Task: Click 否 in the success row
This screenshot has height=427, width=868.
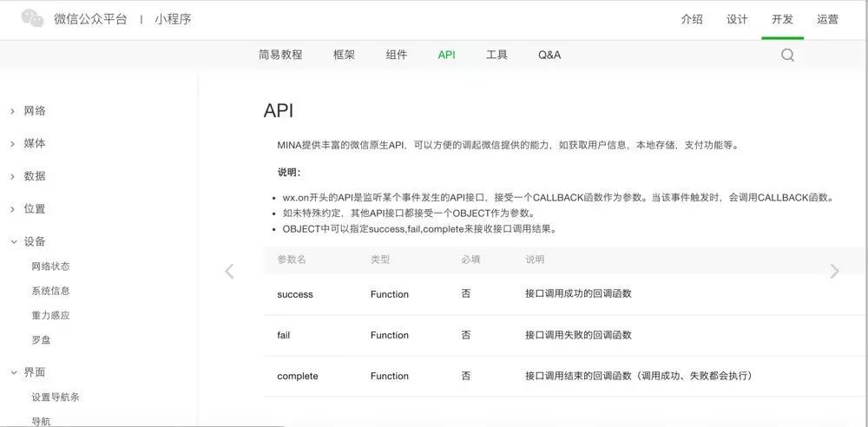Action: click(x=466, y=294)
